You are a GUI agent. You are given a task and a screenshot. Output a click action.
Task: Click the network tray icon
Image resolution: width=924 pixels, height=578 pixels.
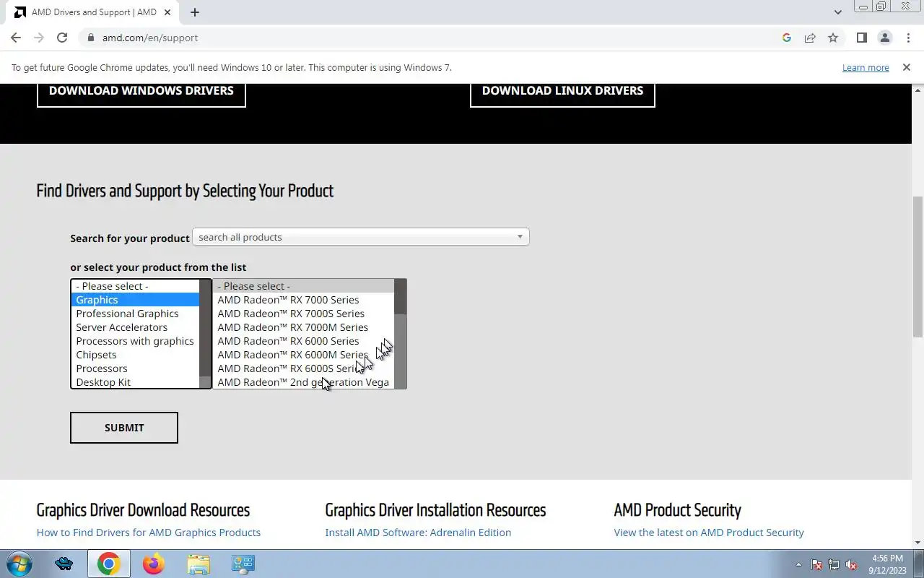(834, 564)
